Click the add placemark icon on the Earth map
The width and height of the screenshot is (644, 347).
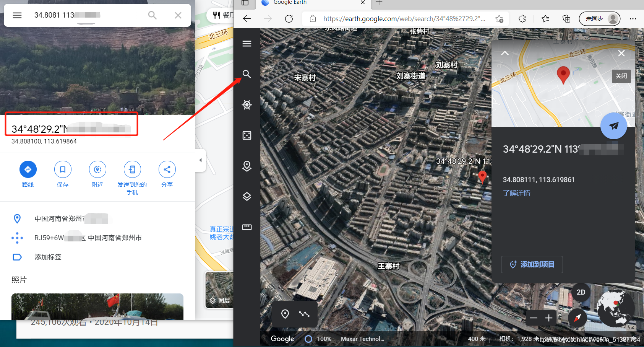[285, 314]
